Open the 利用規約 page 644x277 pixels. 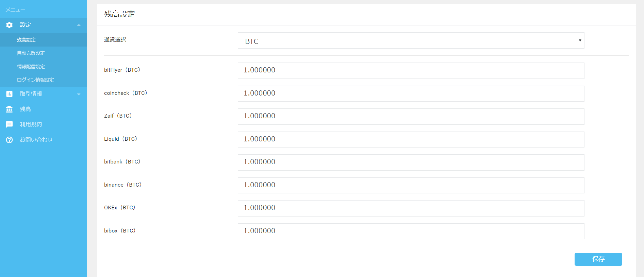[x=31, y=124]
